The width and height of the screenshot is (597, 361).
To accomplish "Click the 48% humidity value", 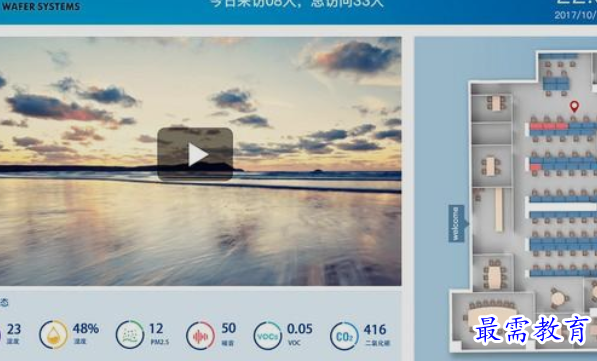I will pyautogui.click(x=86, y=329).
